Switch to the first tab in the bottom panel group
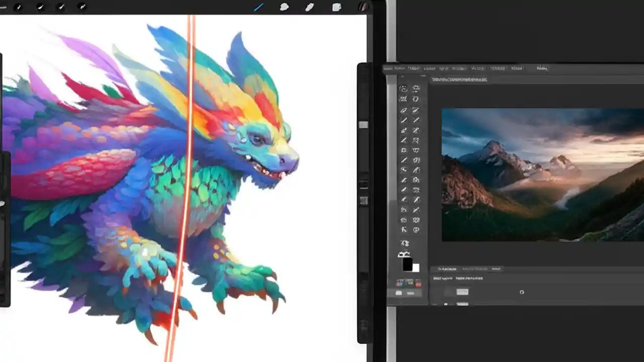The height and width of the screenshot is (362, 644). [x=447, y=269]
